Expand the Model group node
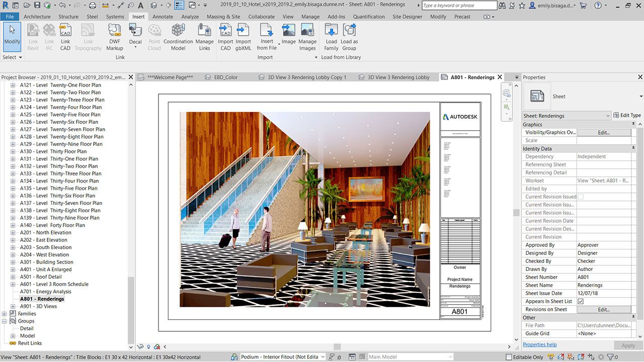 (x=13, y=336)
